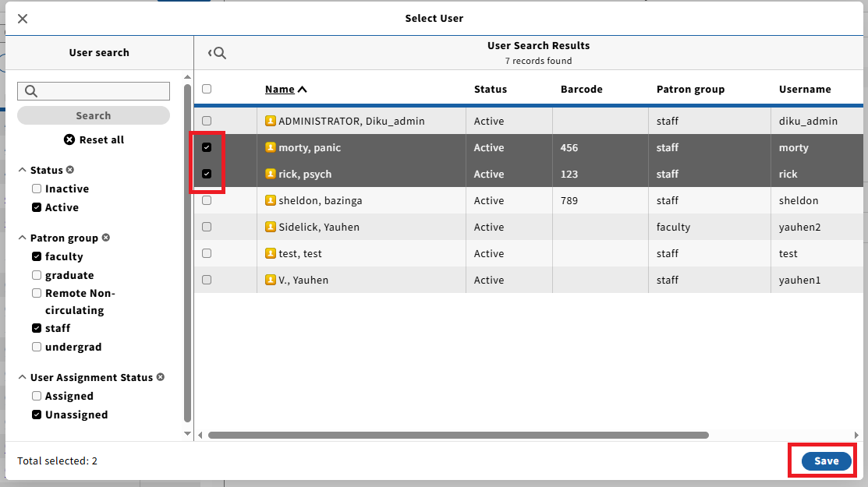Click barcode 456 in morty row

tap(569, 147)
